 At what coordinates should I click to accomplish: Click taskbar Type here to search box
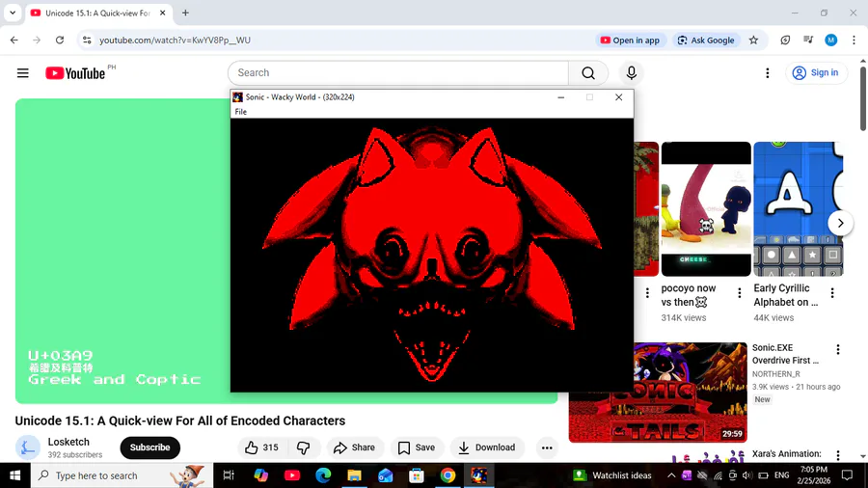click(x=122, y=475)
